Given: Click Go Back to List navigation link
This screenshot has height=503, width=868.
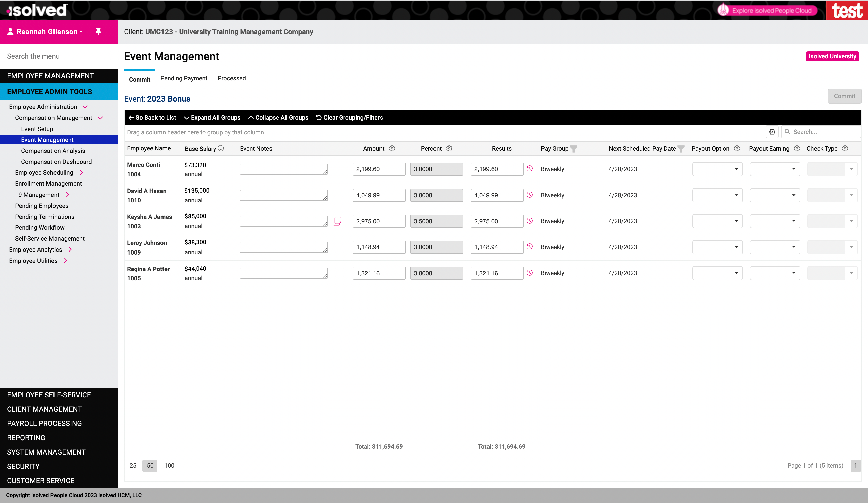Looking at the screenshot, I should [x=151, y=117].
